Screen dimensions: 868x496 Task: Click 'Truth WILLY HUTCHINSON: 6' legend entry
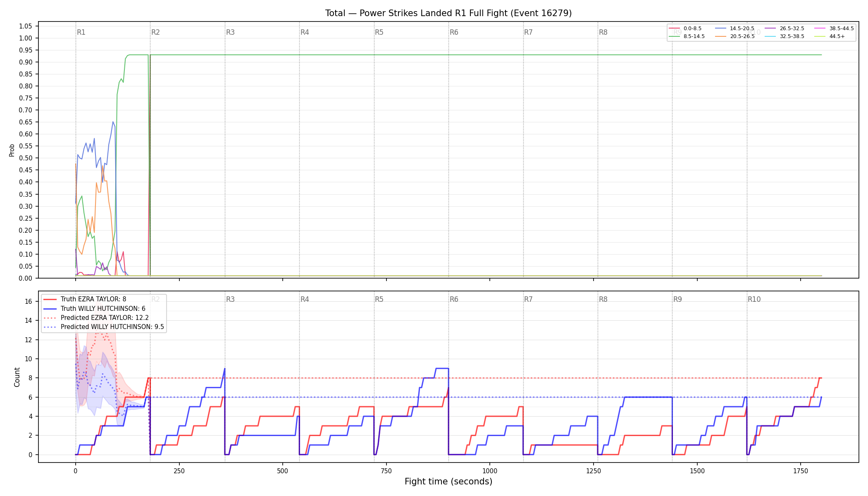tap(103, 308)
